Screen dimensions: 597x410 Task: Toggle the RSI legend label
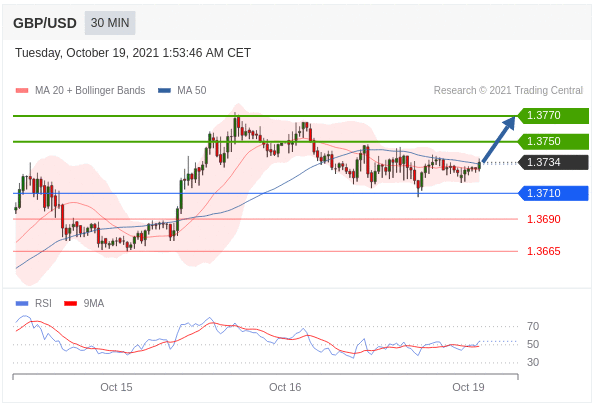43,303
